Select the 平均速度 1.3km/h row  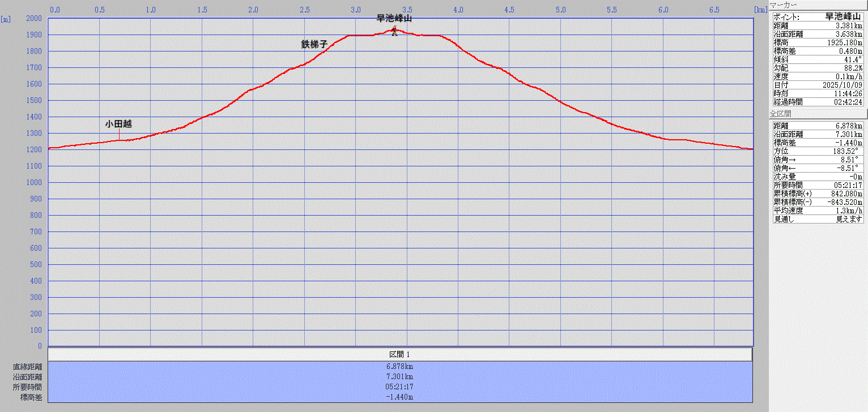click(x=818, y=211)
